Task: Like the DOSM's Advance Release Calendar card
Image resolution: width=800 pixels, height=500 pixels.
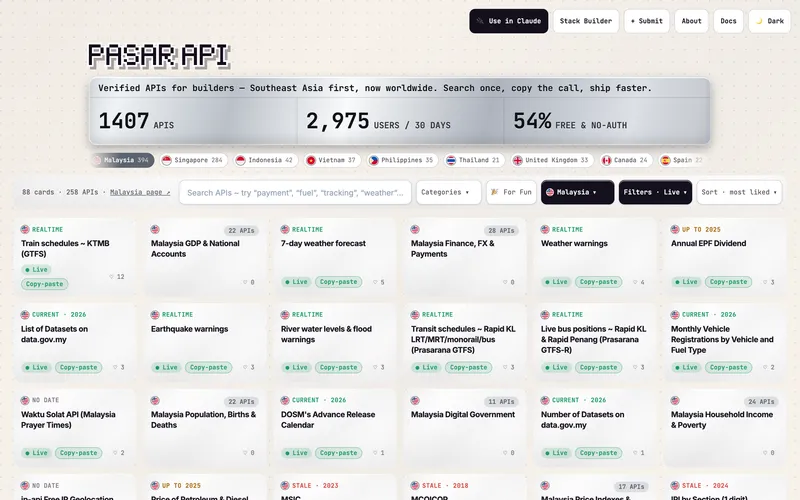Action: coord(379,453)
